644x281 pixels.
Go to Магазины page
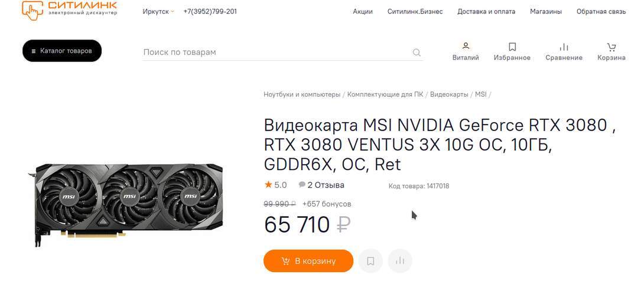(546, 11)
